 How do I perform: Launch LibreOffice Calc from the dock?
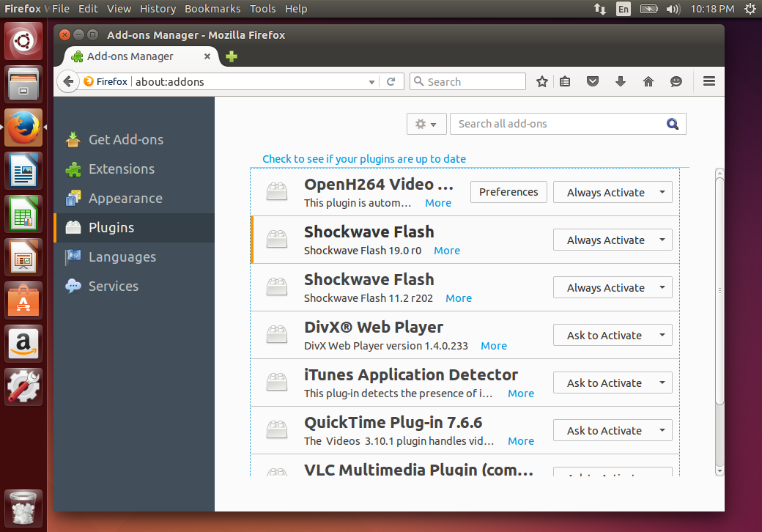pos(23,214)
